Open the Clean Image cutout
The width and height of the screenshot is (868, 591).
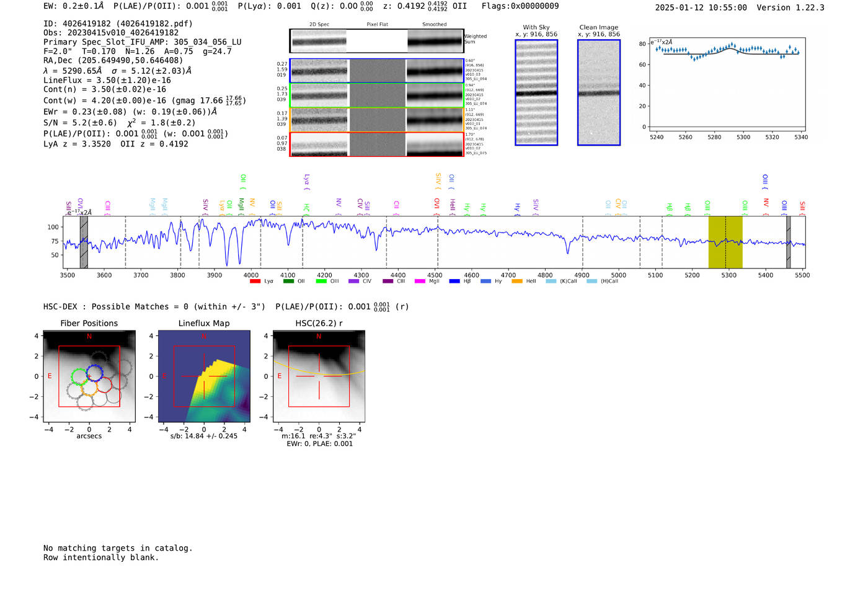[x=599, y=92]
